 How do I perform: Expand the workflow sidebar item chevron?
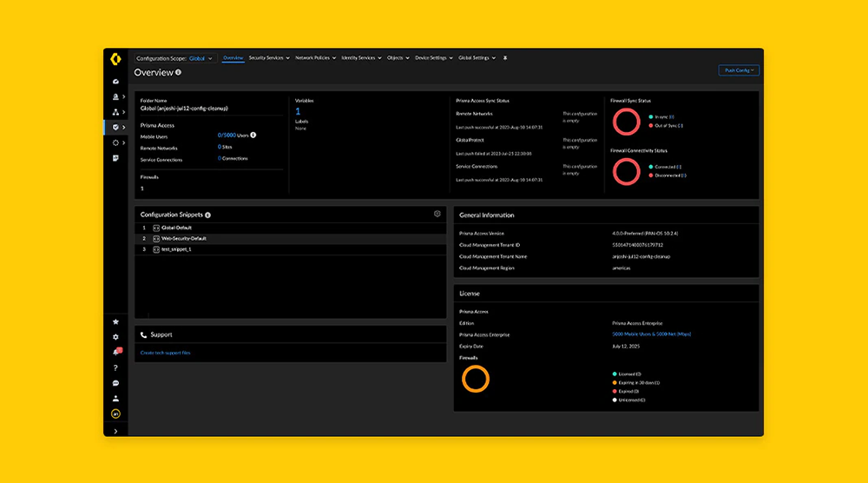123,143
